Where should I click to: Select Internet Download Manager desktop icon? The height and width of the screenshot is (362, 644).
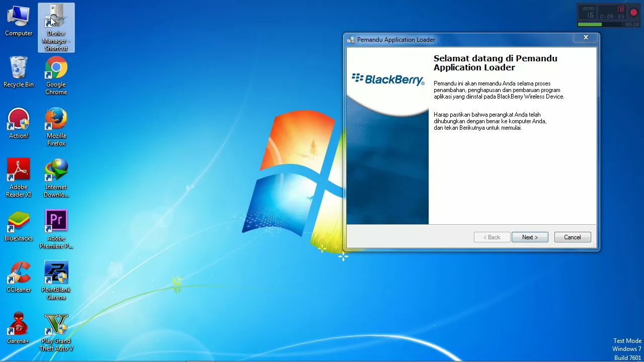click(x=56, y=178)
